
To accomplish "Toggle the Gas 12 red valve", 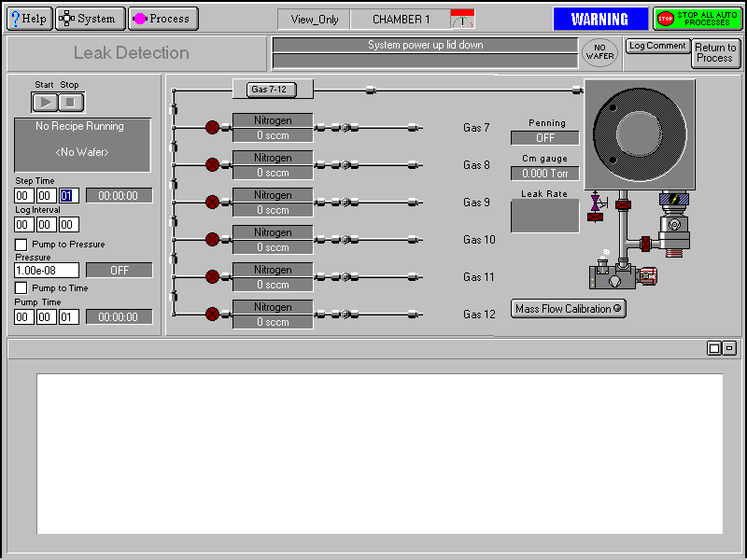I will pyautogui.click(x=212, y=315).
